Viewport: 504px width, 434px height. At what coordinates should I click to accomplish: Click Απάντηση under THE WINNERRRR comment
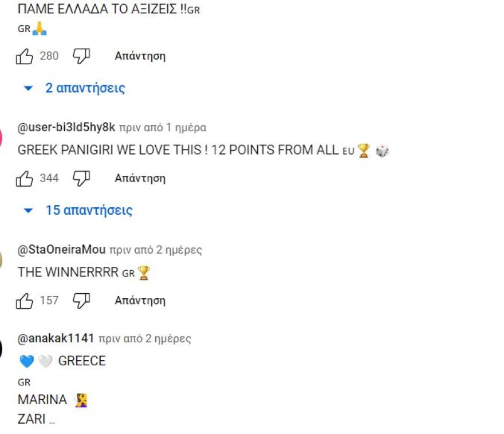point(140,301)
